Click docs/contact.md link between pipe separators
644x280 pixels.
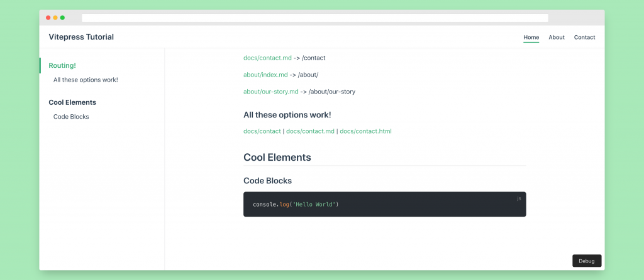tap(310, 131)
